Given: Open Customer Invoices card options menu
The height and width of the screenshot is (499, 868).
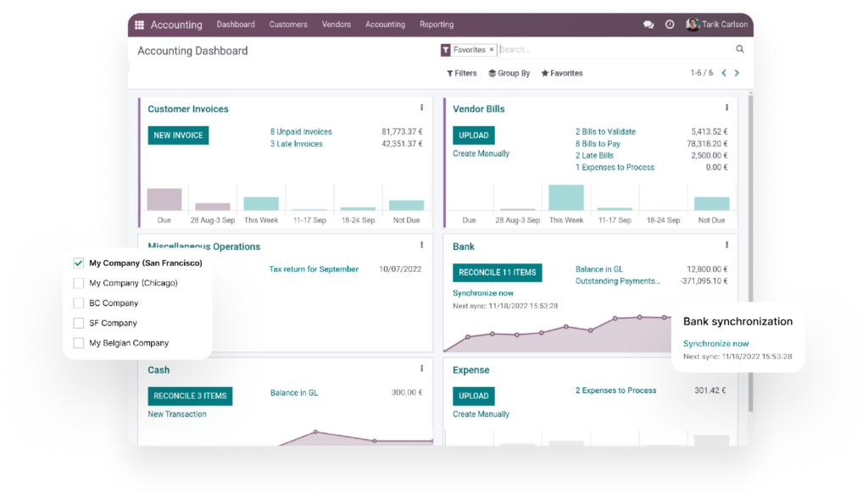Looking at the screenshot, I should pyautogui.click(x=421, y=108).
